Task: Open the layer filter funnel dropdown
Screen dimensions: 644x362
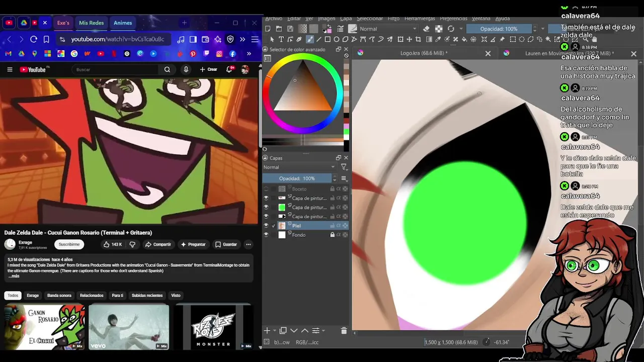Action: click(344, 167)
